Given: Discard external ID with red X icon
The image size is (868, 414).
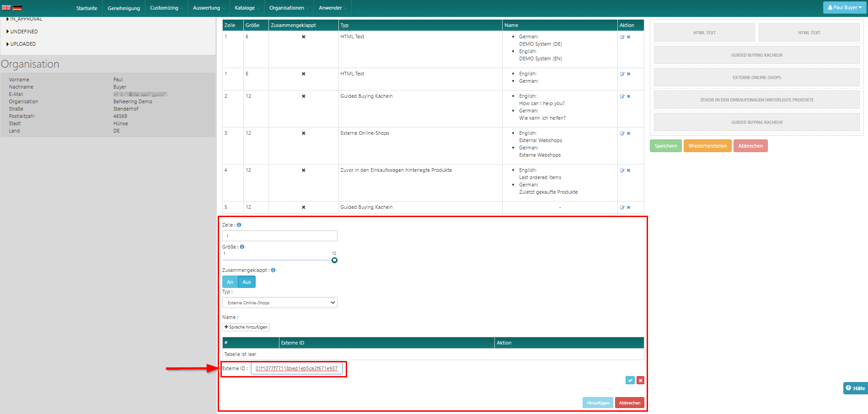Looking at the screenshot, I should pyautogui.click(x=640, y=380).
